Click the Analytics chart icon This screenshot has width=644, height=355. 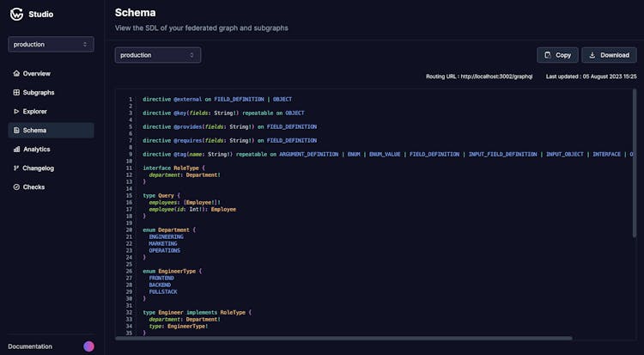coord(15,150)
